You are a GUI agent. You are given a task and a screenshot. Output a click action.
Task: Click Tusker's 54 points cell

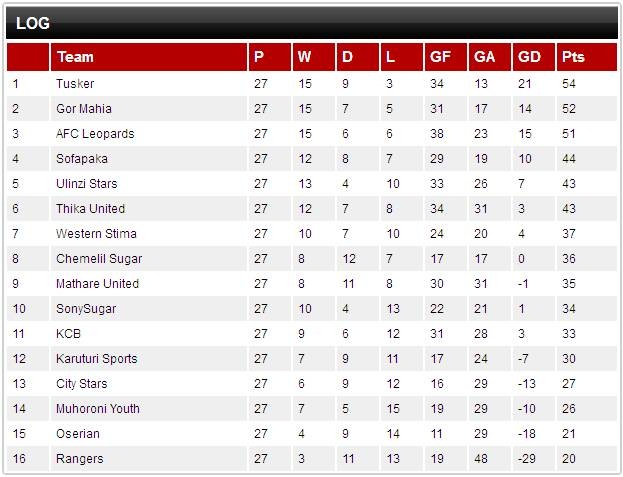coord(569,84)
